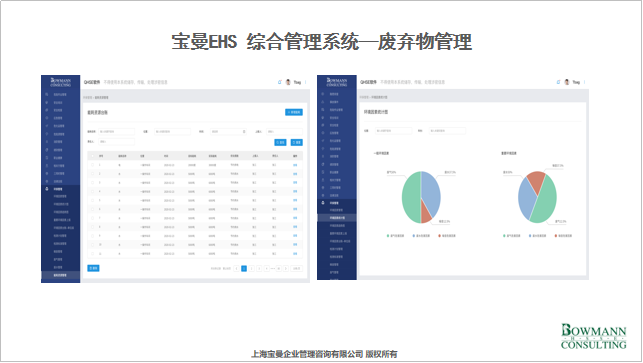This screenshot has height=363, width=643.
Task: Open the page-size selector at the pagination end
Action: (x=297, y=269)
